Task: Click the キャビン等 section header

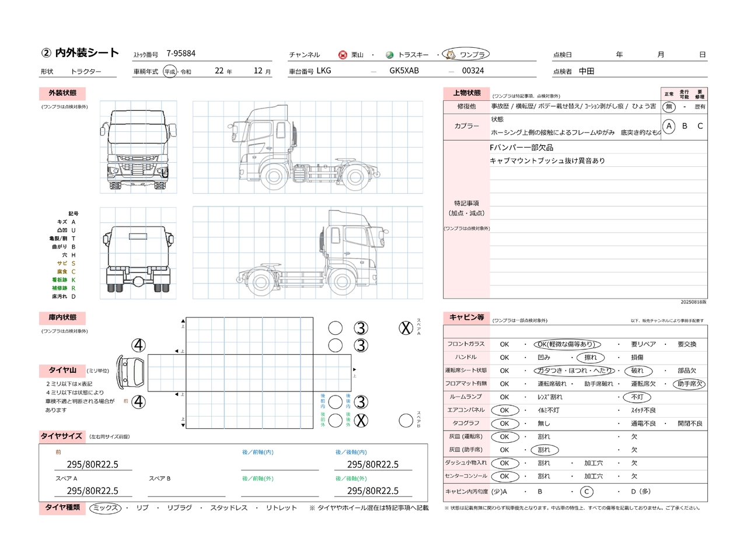Action: pyautogui.click(x=466, y=317)
